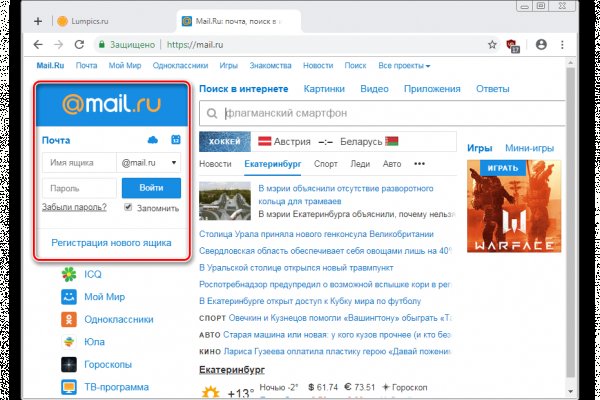
Task: Reload the page in the browser
Action: click(x=82, y=45)
